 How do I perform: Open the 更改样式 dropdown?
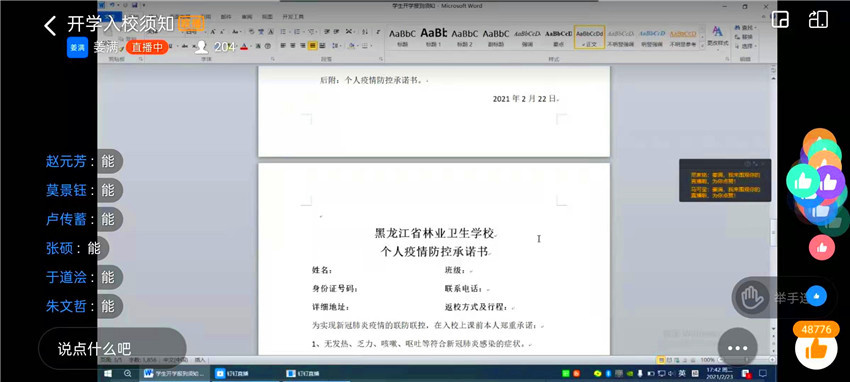718,36
